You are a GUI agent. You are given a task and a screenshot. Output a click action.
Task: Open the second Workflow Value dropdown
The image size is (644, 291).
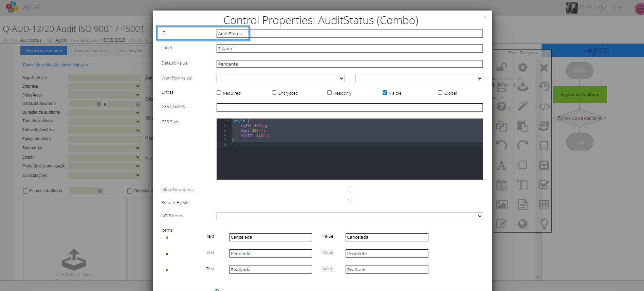(x=419, y=78)
